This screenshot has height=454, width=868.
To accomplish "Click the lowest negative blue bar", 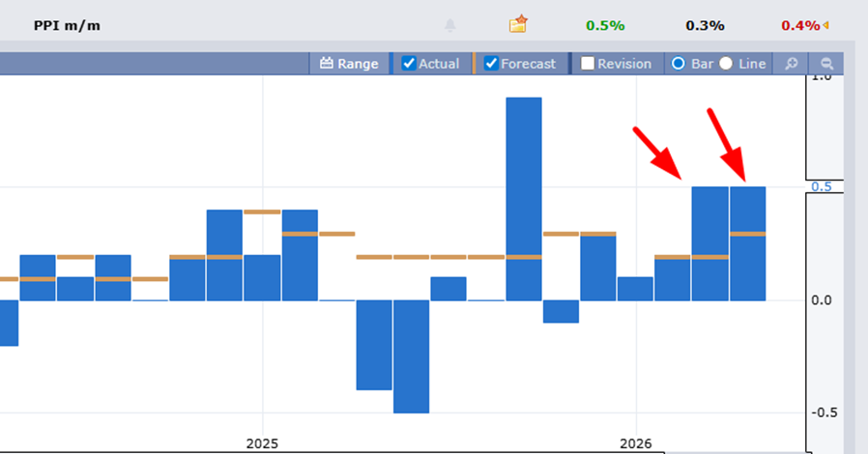I will point(411,355).
